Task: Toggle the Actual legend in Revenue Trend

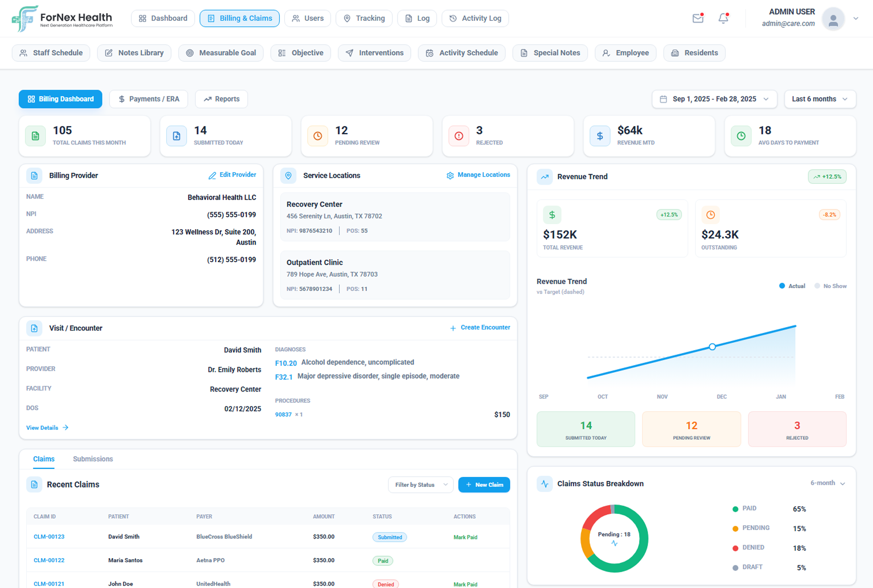Action: [792, 286]
